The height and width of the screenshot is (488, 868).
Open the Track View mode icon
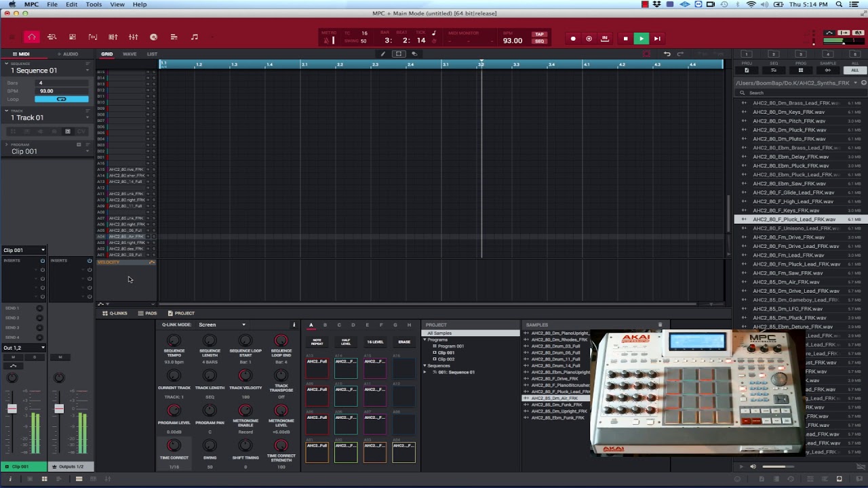[52, 37]
